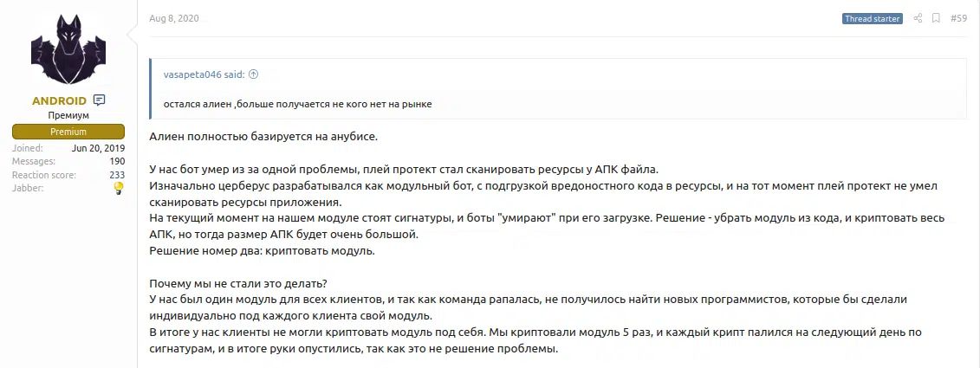Open the wolf avatar of user ANDROID
The width and height of the screenshot is (980, 368).
pos(68,50)
